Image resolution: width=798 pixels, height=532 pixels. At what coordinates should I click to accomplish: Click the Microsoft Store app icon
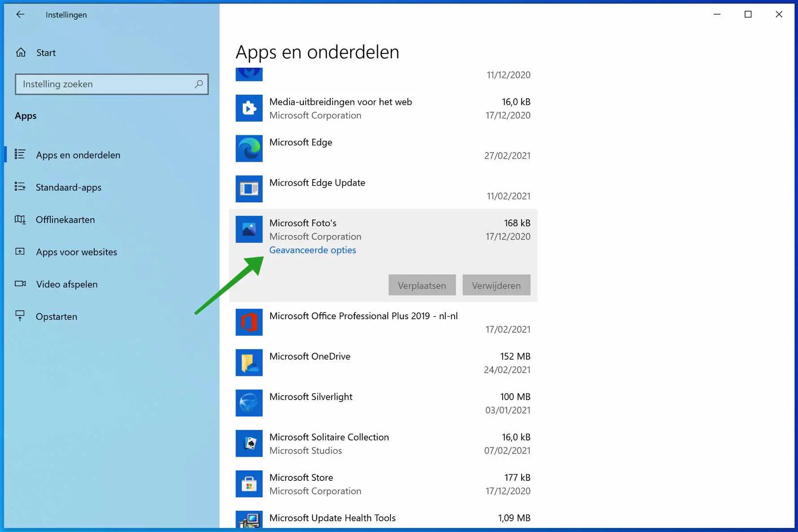pos(249,484)
